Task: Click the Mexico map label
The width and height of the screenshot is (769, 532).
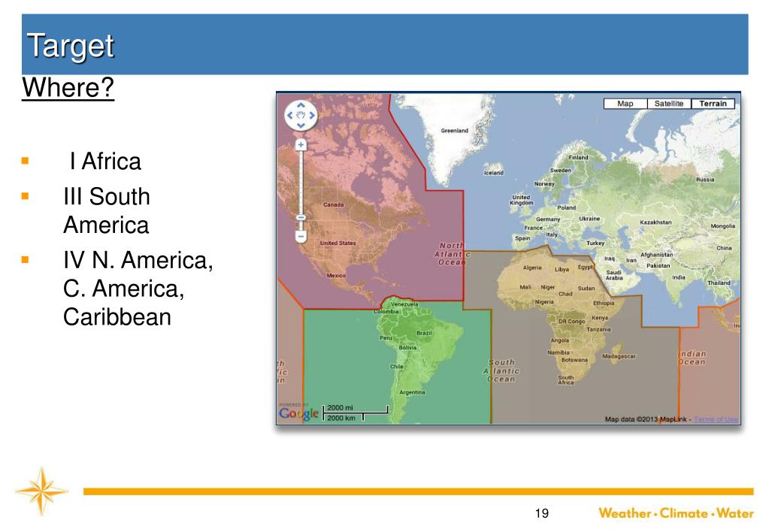Action: click(x=337, y=276)
